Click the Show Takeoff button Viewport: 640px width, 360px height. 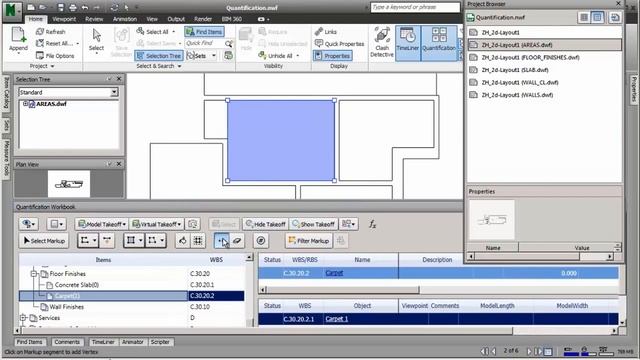314,224
